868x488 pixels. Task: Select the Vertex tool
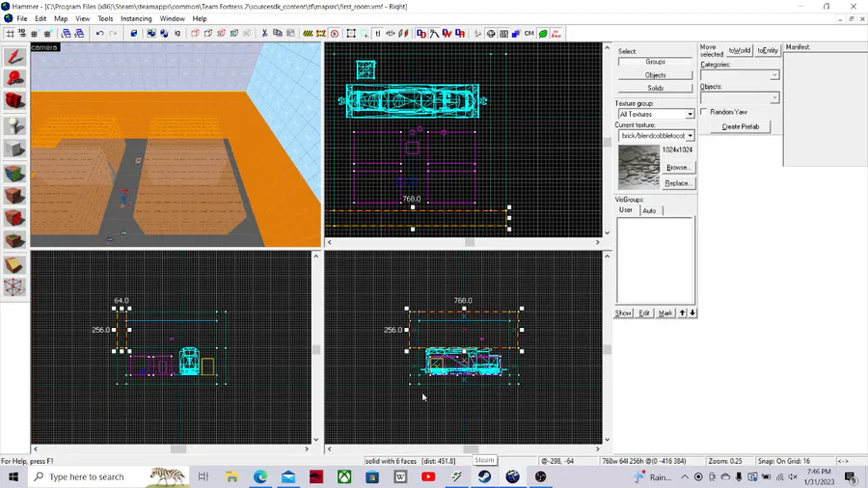(14, 286)
